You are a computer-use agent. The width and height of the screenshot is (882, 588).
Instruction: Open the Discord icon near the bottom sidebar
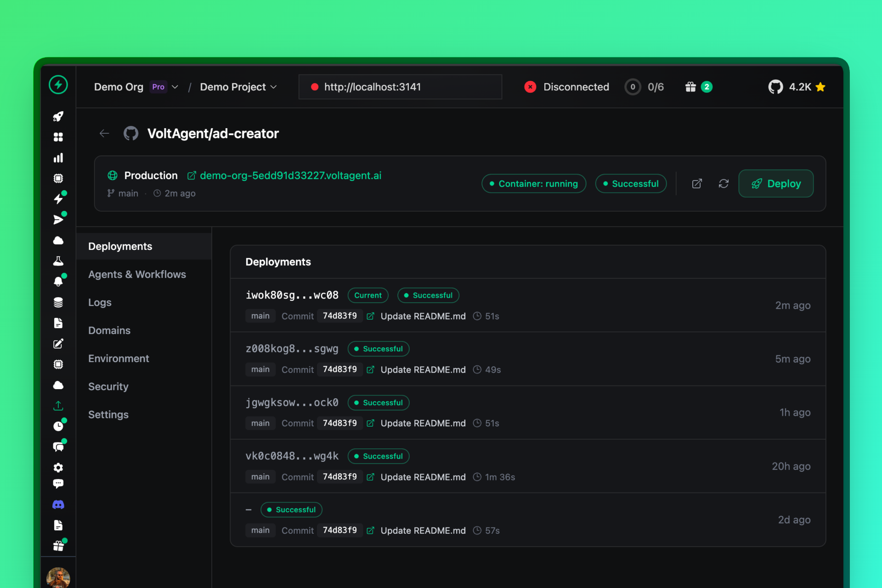click(x=58, y=504)
